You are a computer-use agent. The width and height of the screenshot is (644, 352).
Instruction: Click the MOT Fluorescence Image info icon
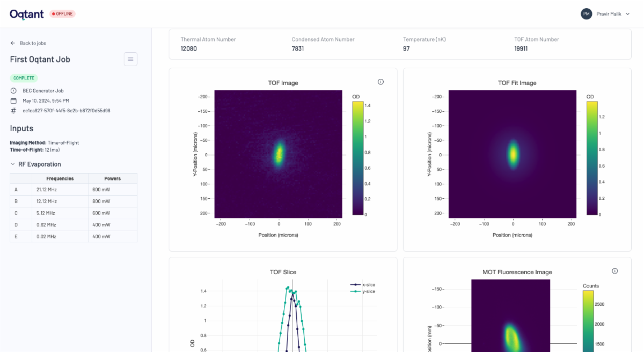coord(614,271)
